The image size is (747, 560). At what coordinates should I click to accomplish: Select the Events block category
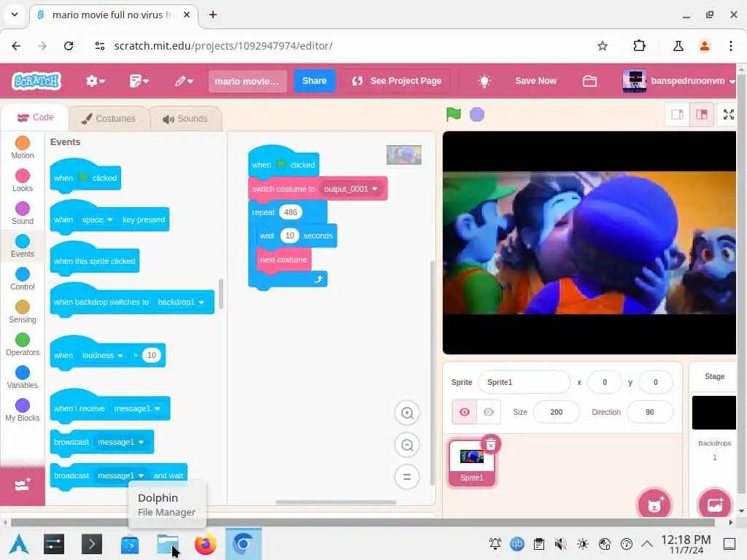coord(23,246)
